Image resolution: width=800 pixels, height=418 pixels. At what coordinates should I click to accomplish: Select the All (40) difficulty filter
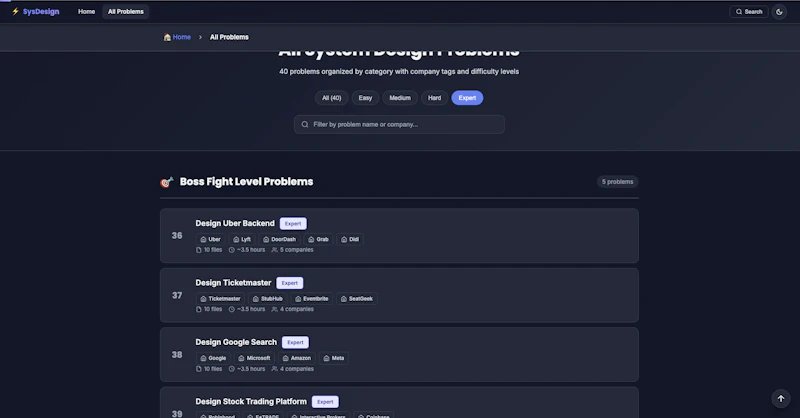pyautogui.click(x=332, y=98)
